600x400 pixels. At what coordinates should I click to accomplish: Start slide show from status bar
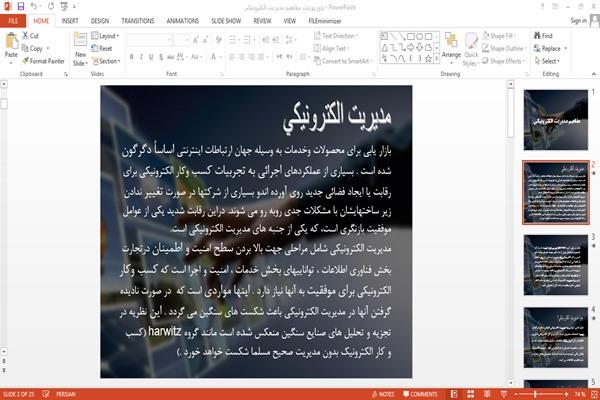(x=504, y=394)
